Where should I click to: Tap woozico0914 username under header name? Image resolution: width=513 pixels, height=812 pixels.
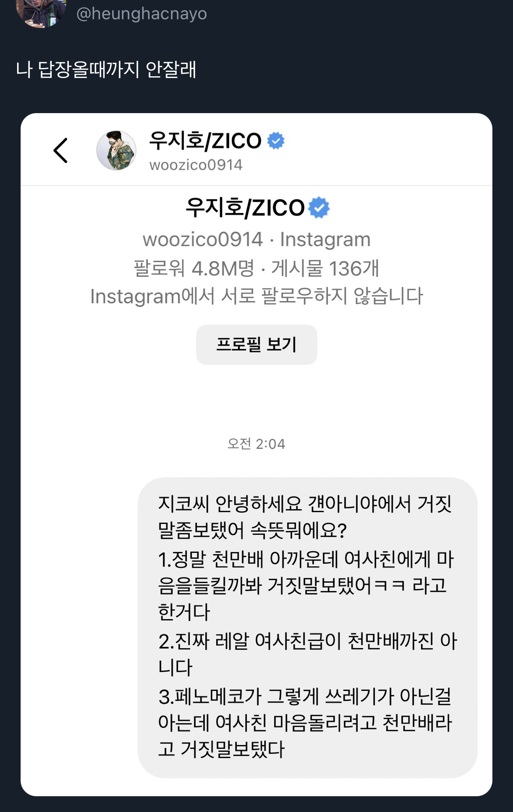point(196,165)
